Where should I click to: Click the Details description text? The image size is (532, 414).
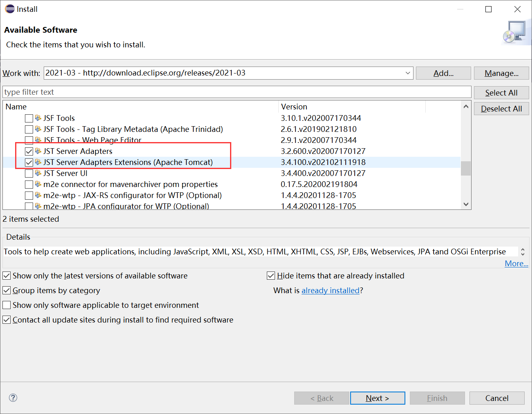point(255,252)
